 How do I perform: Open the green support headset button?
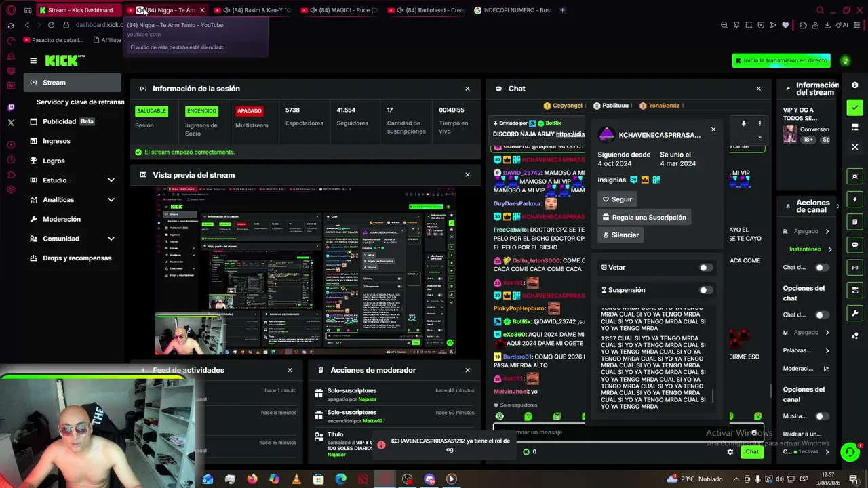[x=849, y=451]
